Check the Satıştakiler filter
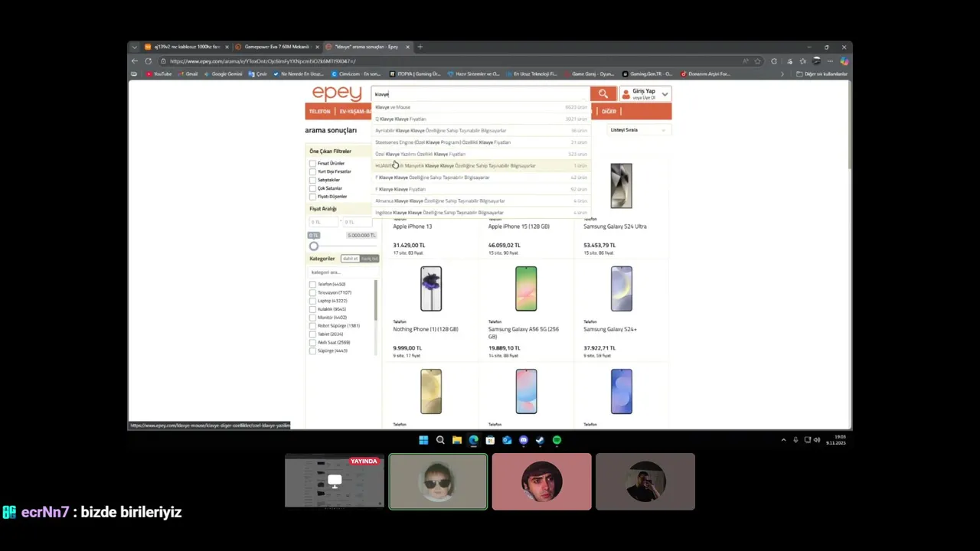The width and height of the screenshot is (980, 551). (x=312, y=180)
